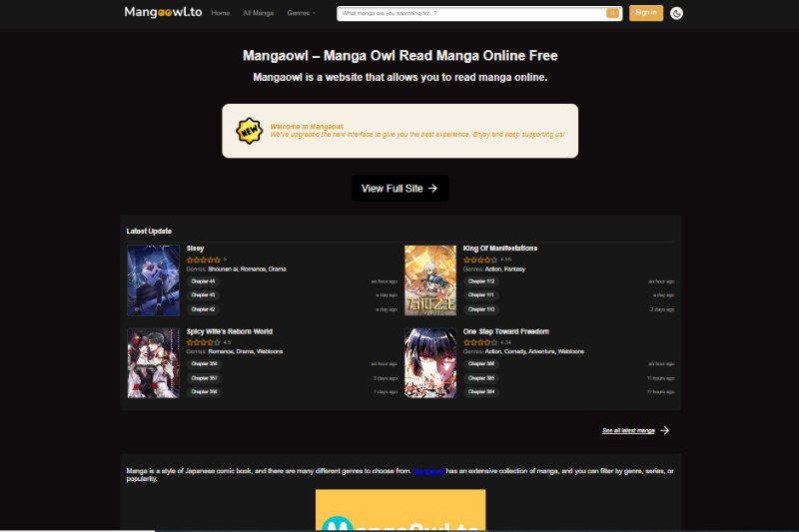Click the Fantasy genre under King Of Manifestations
The width and height of the screenshot is (799, 532).
[x=514, y=269]
